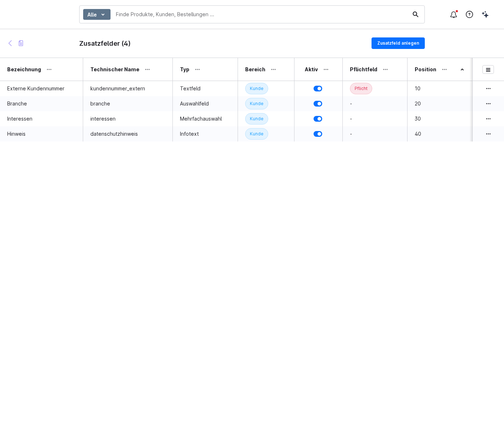Screen dimensions: 504x432
Task: Open row actions for Hinweis
Action: 488,134
